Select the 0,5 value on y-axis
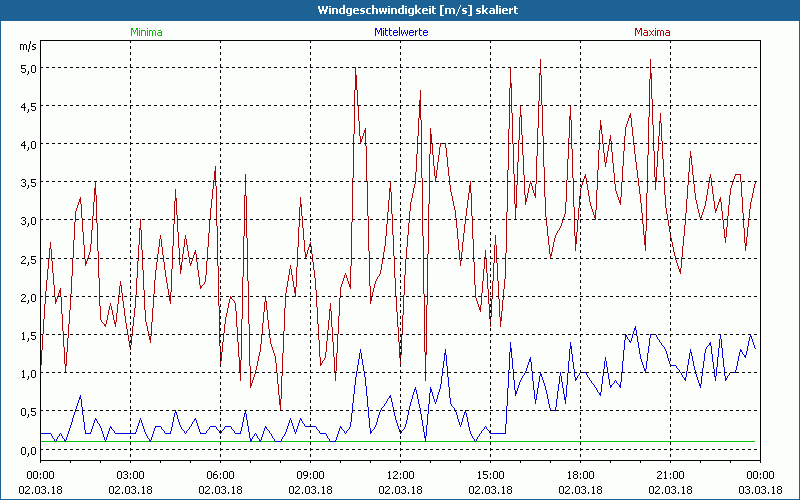The image size is (800, 500). (26, 412)
